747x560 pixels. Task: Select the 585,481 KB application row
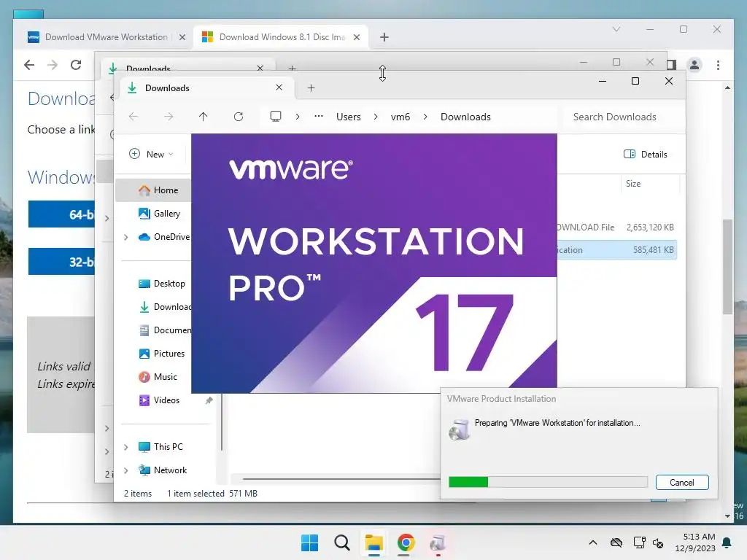click(616, 250)
